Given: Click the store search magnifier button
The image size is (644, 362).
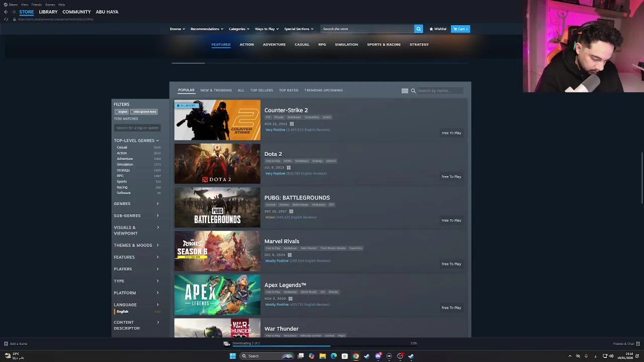Looking at the screenshot, I should (418, 29).
